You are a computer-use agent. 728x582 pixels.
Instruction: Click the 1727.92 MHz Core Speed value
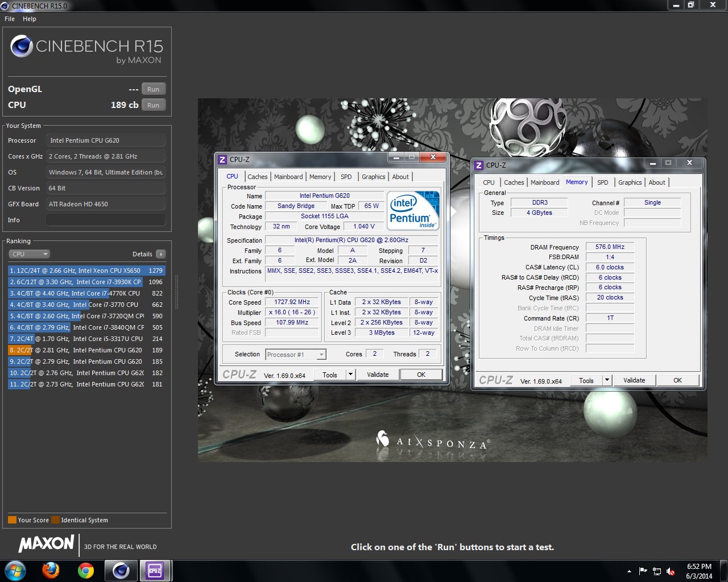click(292, 302)
